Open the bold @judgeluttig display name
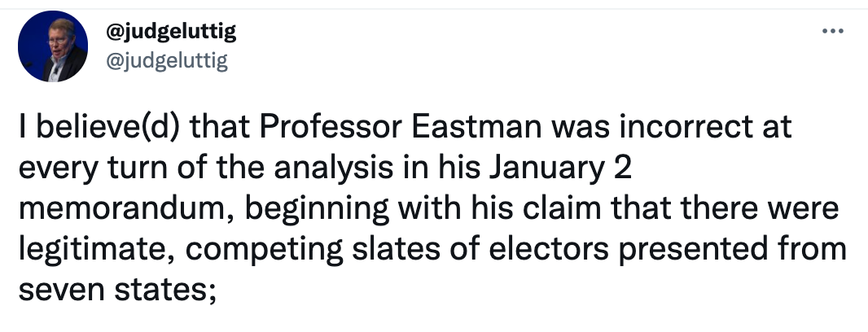 click(x=172, y=33)
